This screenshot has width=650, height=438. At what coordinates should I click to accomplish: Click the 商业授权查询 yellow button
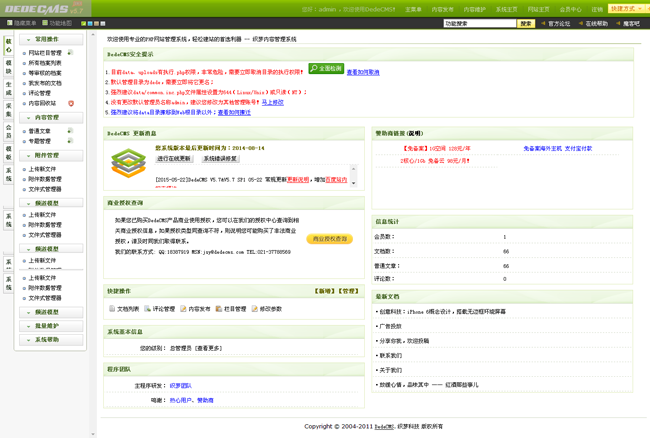point(330,239)
